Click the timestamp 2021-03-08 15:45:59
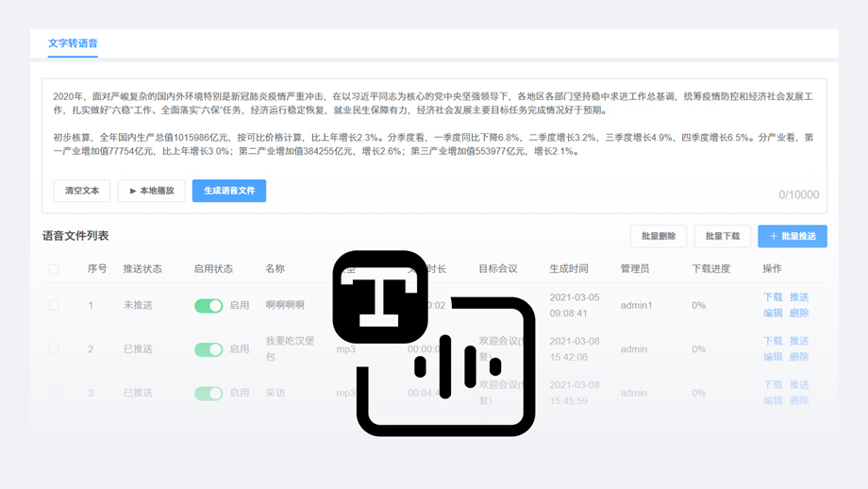The height and width of the screenshot is (489, 868). pyautogui.click(x=574, y=393)
